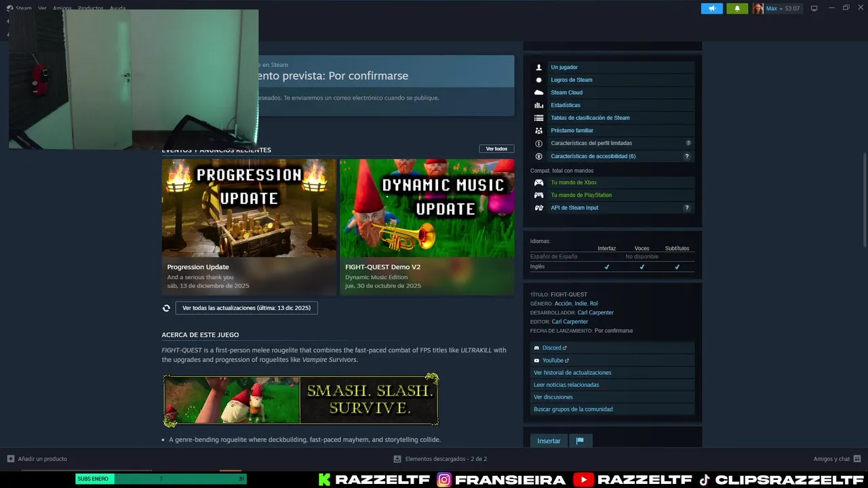Open wallet balance $3.07
Image resolution: width=868 pixels, height=488 pixels.
[792, 9]
